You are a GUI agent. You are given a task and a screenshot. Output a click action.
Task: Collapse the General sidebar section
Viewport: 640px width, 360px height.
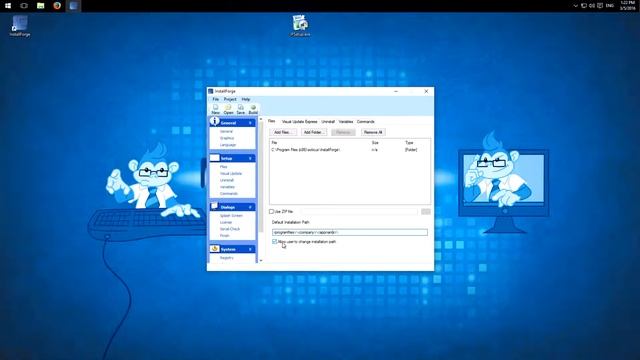tap(251, 123)
